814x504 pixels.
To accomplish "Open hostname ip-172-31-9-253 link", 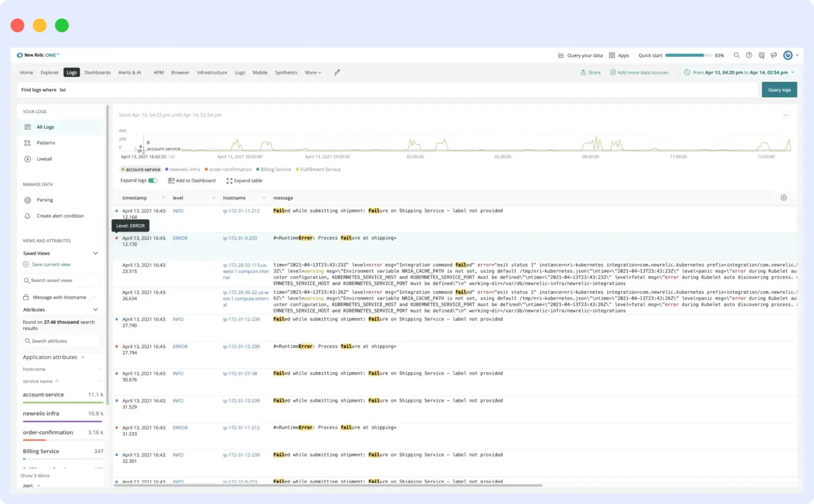I will tap(240, 238).
